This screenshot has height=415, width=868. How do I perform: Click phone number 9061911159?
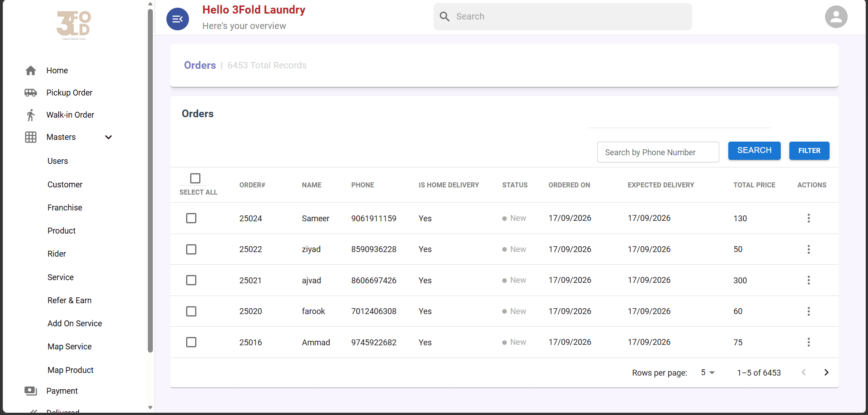[374, 219]
